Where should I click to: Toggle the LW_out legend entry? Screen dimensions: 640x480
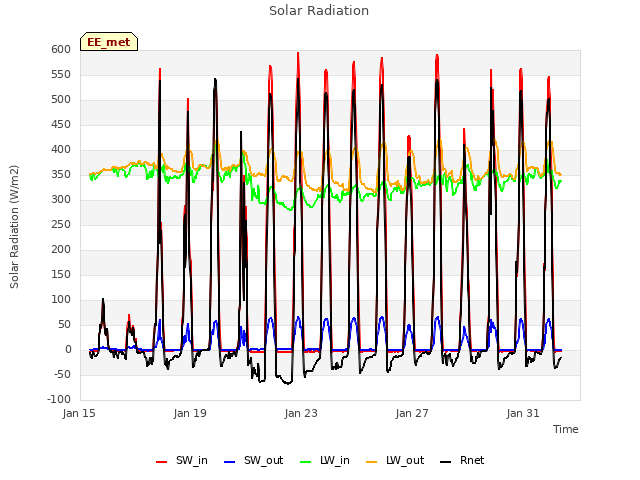[x=395, y=460]
